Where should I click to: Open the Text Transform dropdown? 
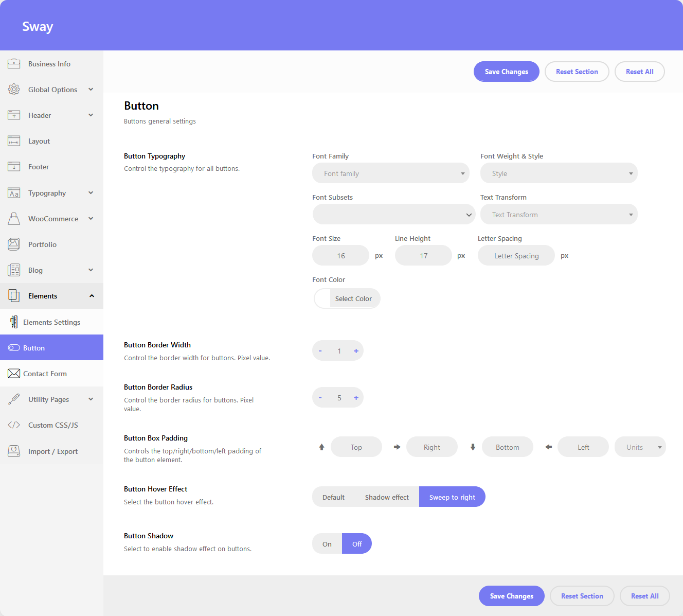(x=559, y=215)
